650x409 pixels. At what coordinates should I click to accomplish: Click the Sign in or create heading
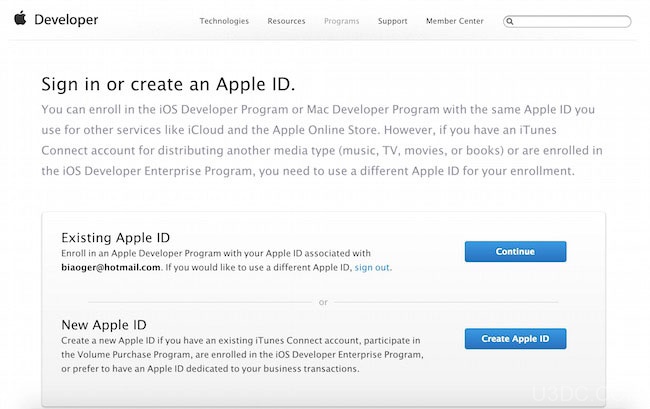[168, 84]
